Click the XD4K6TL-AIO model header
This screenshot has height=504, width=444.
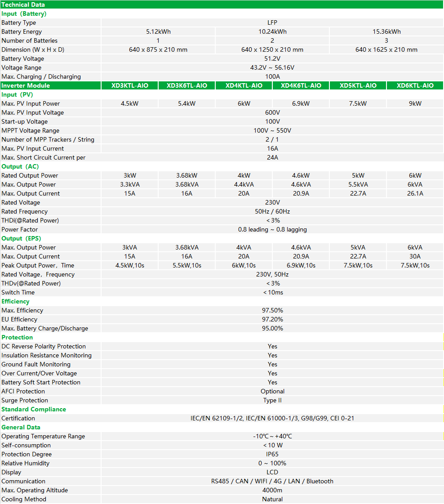pyautogui.click(x=301, y=85)
